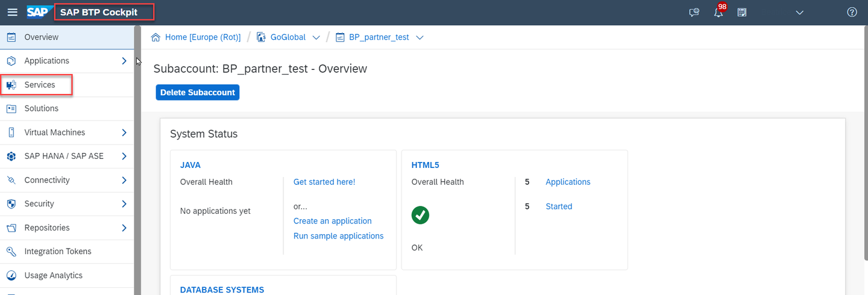Expand the Security menu arrow
The height and width of the screenshot is (295, 868).
coord(124,203)
